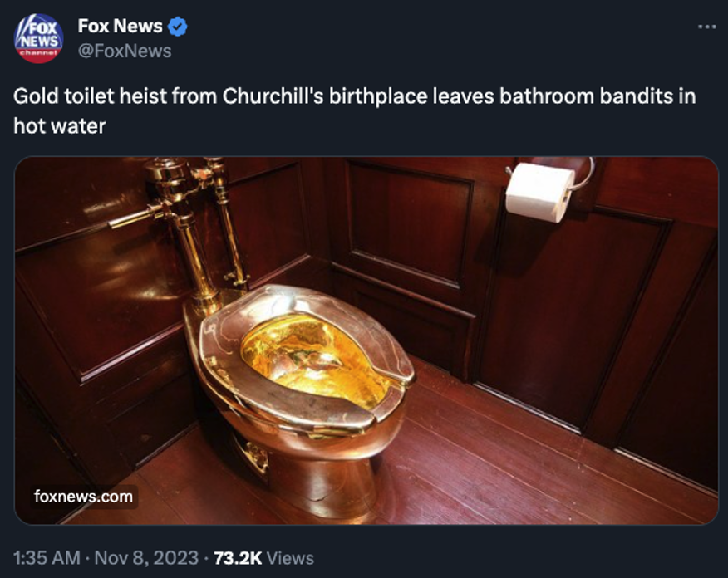The image size is (728, 578).
Task: Click the blue verified checkmark badge
Action: click(x=177, y=27)
